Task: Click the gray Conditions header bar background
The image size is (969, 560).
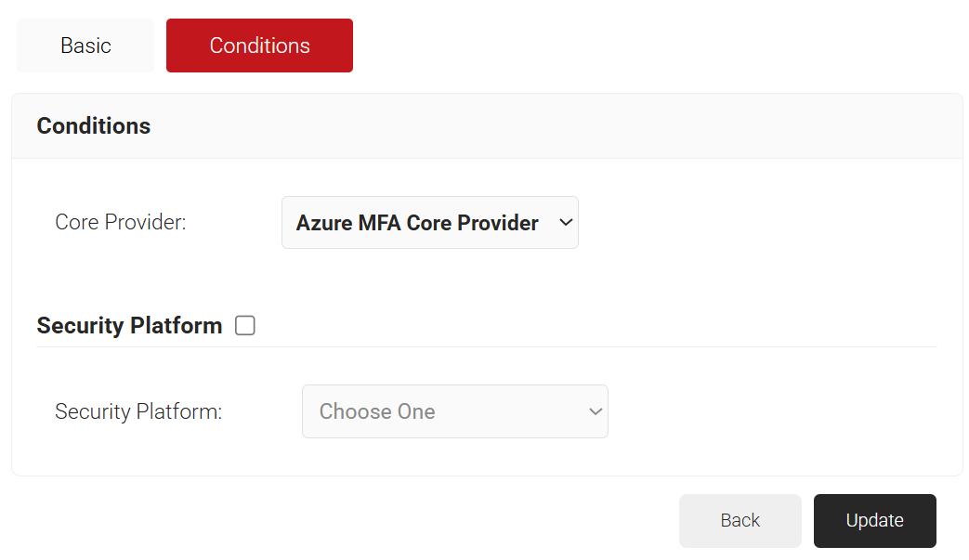Action: (557, 126)
